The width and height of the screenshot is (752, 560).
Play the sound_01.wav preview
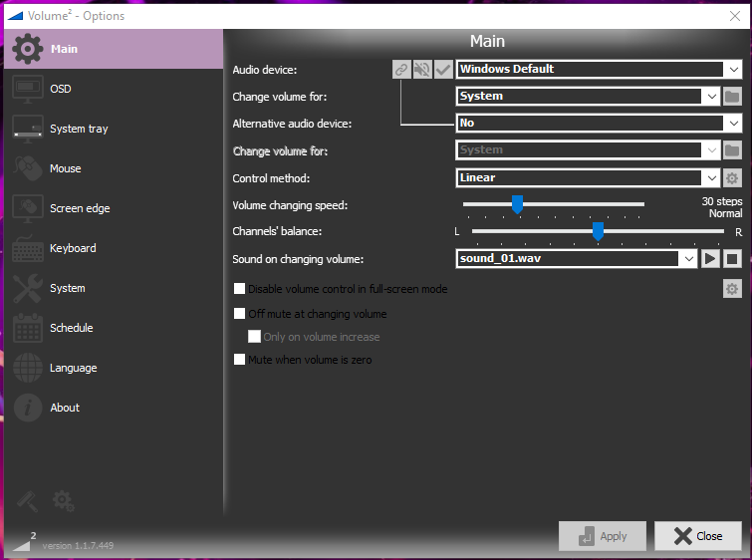710,259
